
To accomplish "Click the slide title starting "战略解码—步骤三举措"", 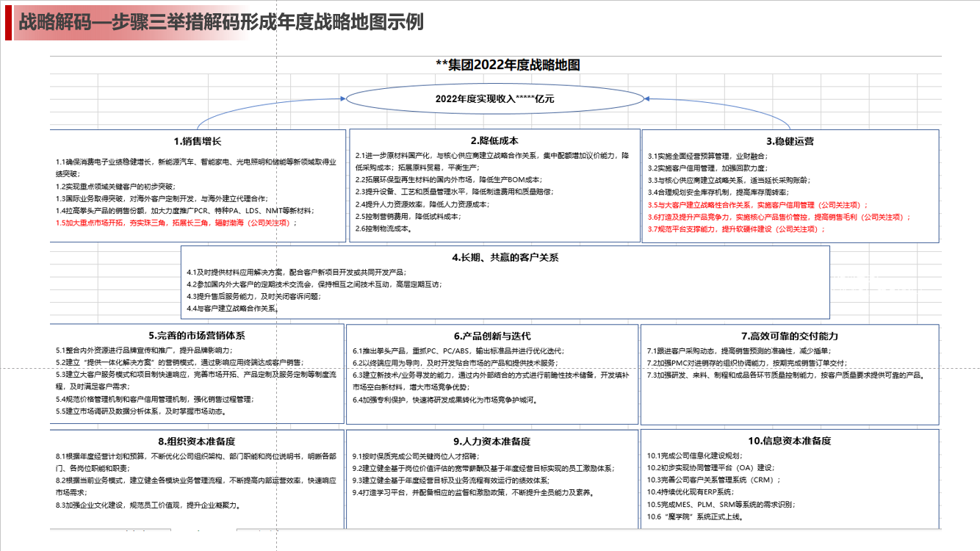I will click(220, 22).
